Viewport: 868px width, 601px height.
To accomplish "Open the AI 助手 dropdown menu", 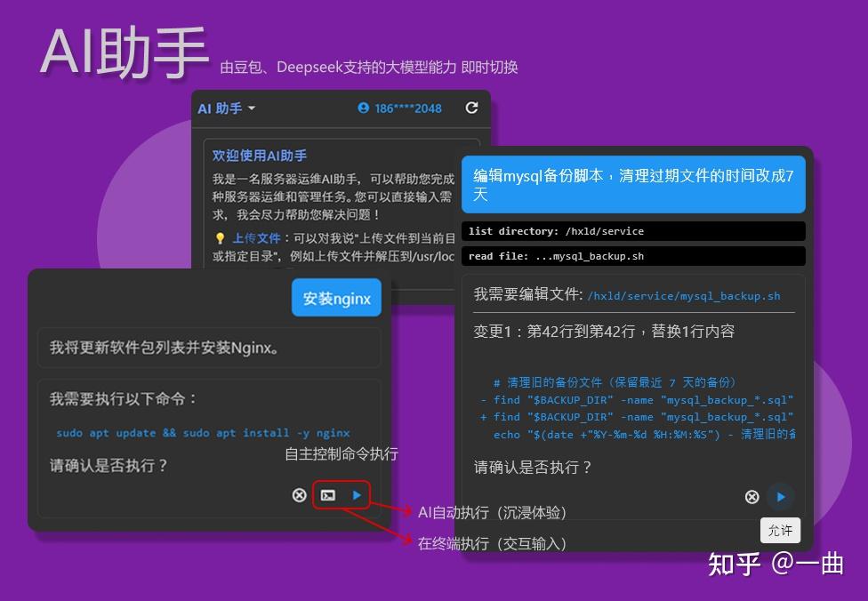I will point(227,108).
